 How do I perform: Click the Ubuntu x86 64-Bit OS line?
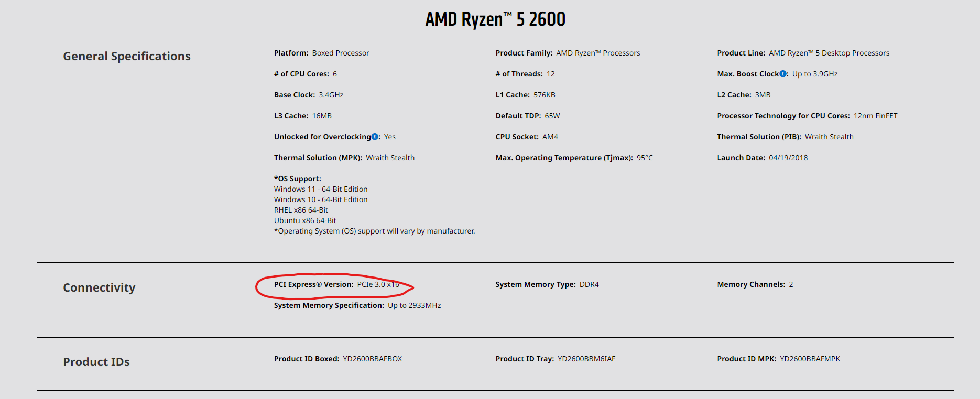click(305, 220)
